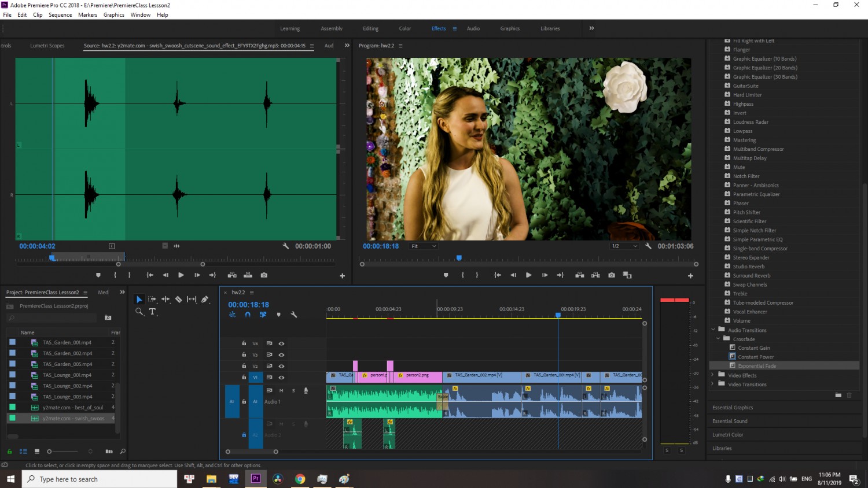
Task: Select the Zoom tool magnifier
Action: click(x=139, y=312)
